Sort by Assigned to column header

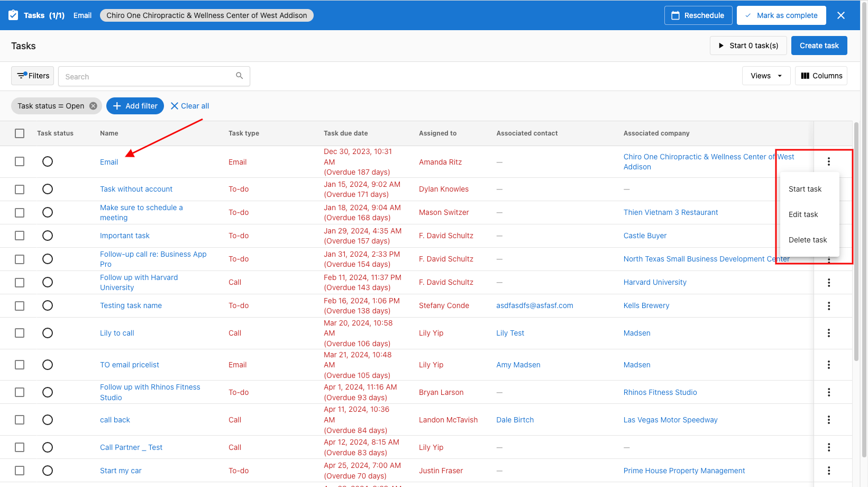437,133
